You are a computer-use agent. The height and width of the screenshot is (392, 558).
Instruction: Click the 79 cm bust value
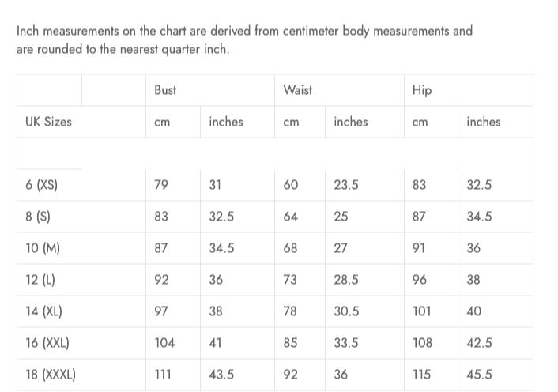click(x=161, y=185)
